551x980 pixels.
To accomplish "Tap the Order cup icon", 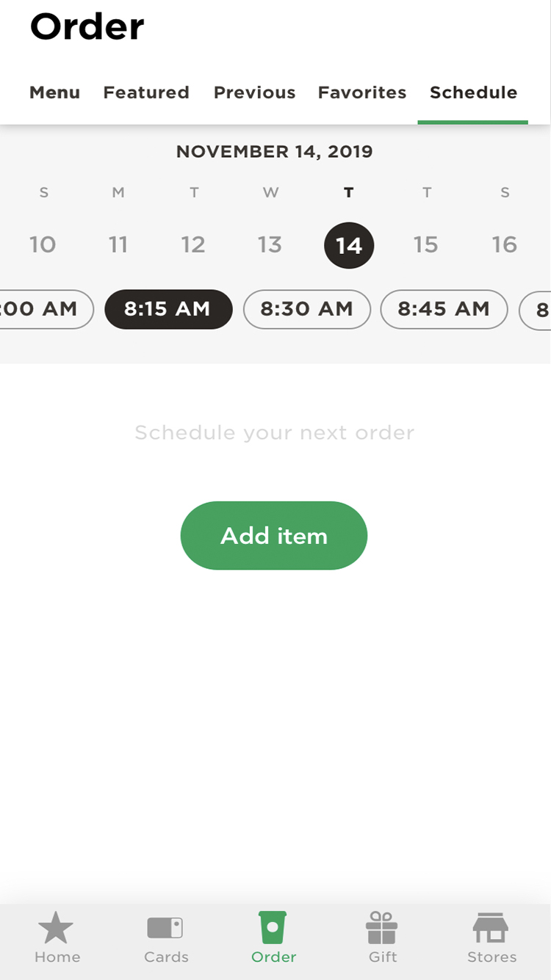I will coord(273,928).
